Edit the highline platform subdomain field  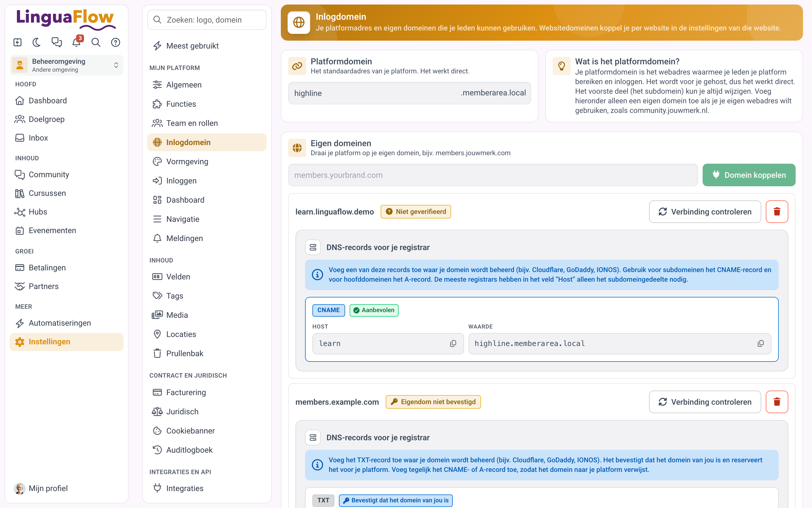click(409, 93)
